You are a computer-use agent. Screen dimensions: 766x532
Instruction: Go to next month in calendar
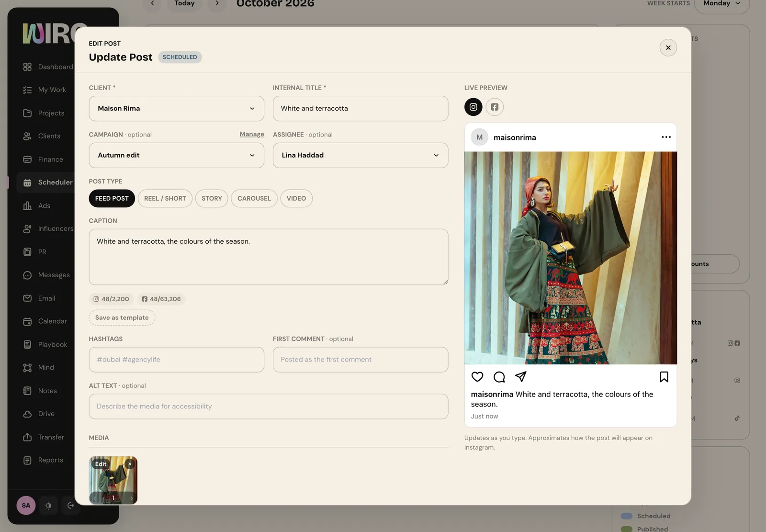click(217, 4)
